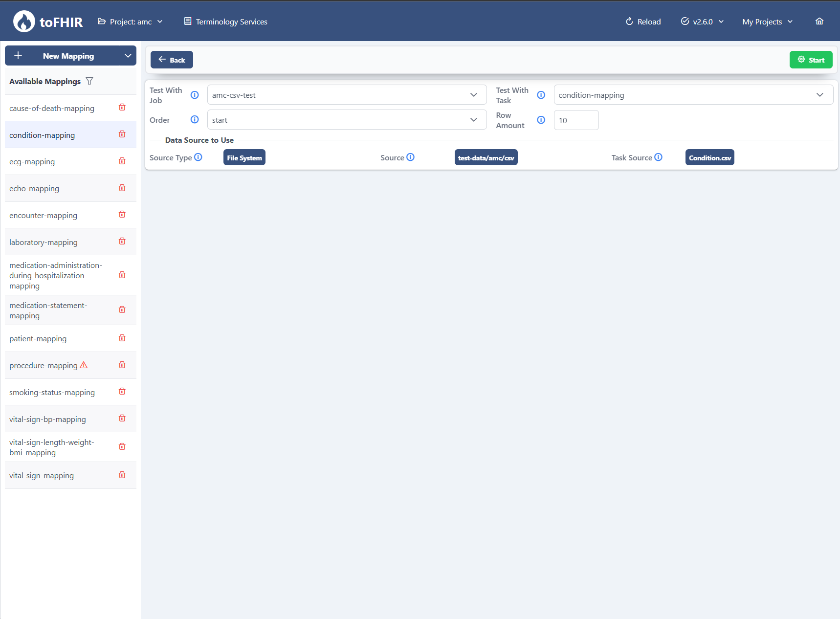Select laboratory-mapping in the mappings list
Image resolution: width=840 pixels, height=619 pixels.
44,242
